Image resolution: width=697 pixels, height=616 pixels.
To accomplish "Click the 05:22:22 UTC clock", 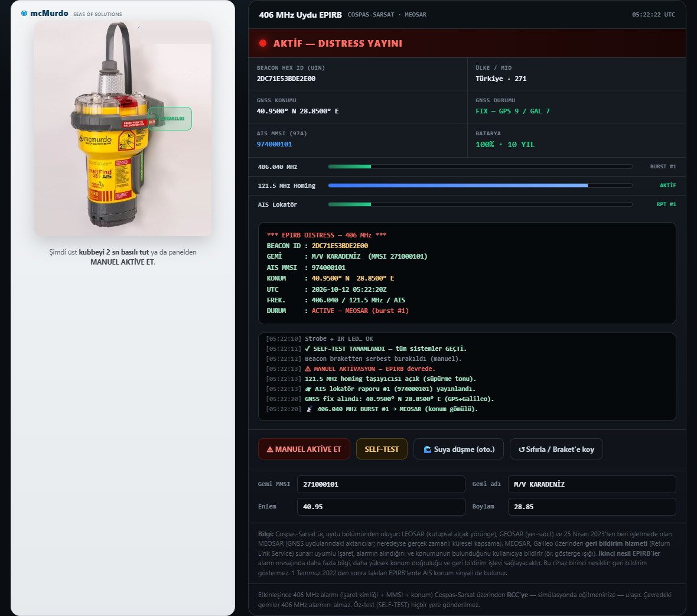I will [653, 15].
